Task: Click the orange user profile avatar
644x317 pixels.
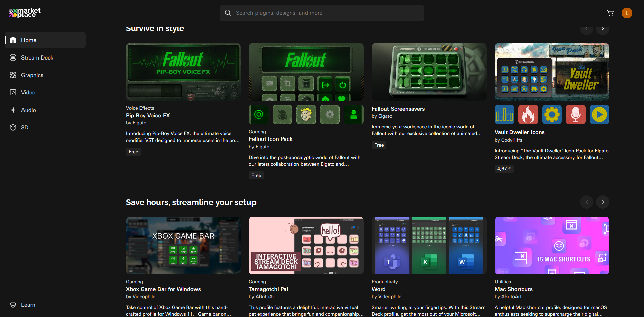Action: (627, 13)
